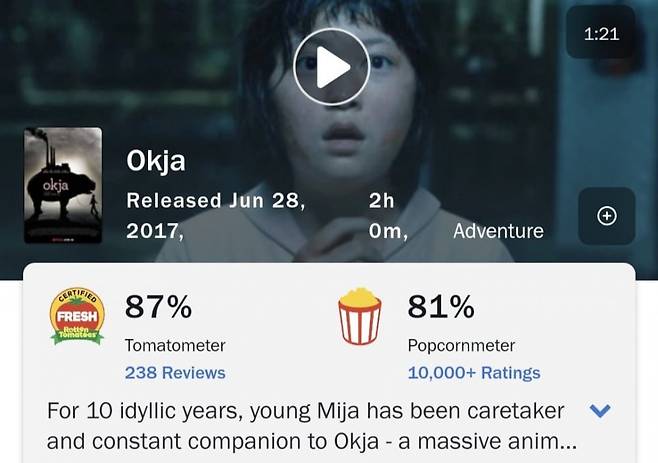This screenshot has width=658, height=463.
Task: Add Okja to watchlist with plus icon
Action: 606,216
